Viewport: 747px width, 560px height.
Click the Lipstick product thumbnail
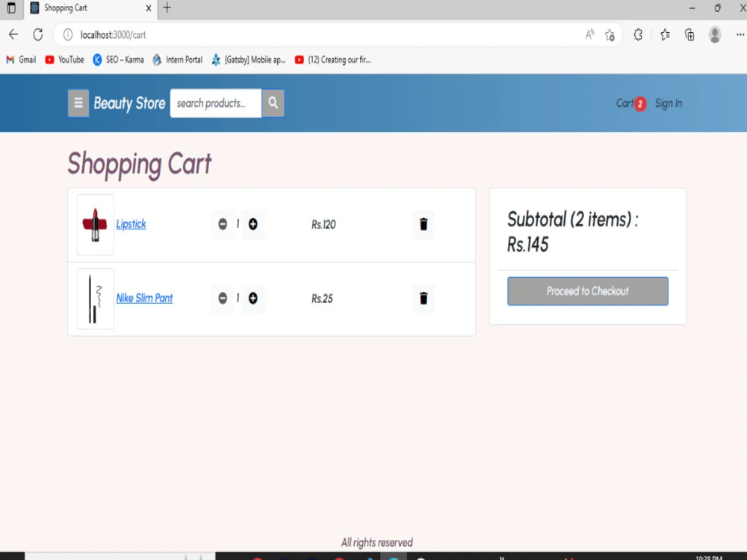tap(96, 224)
